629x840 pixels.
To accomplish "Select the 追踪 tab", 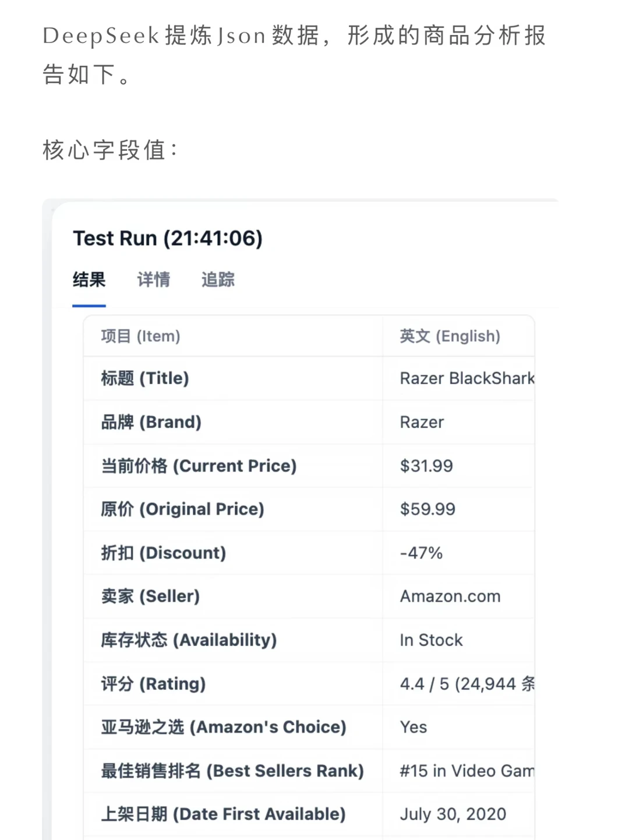I will (x=218, y=280).
